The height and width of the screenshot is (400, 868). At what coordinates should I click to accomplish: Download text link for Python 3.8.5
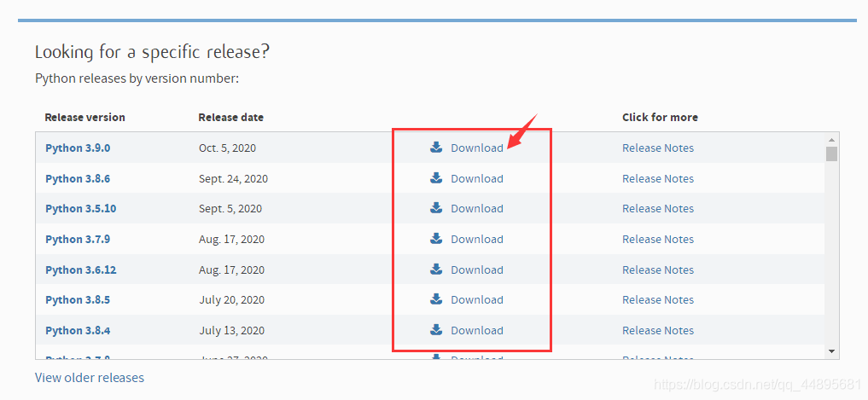(x=477, y=299)
